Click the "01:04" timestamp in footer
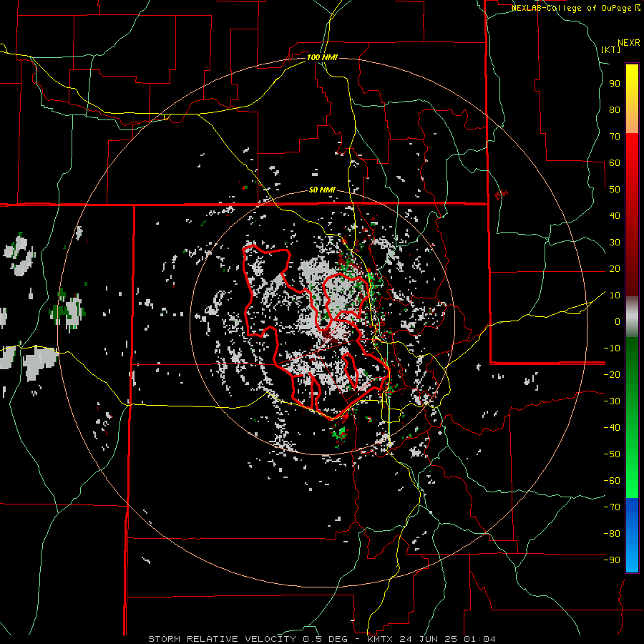The width and height of the screenshot is (644, 644). pos(479,639)
